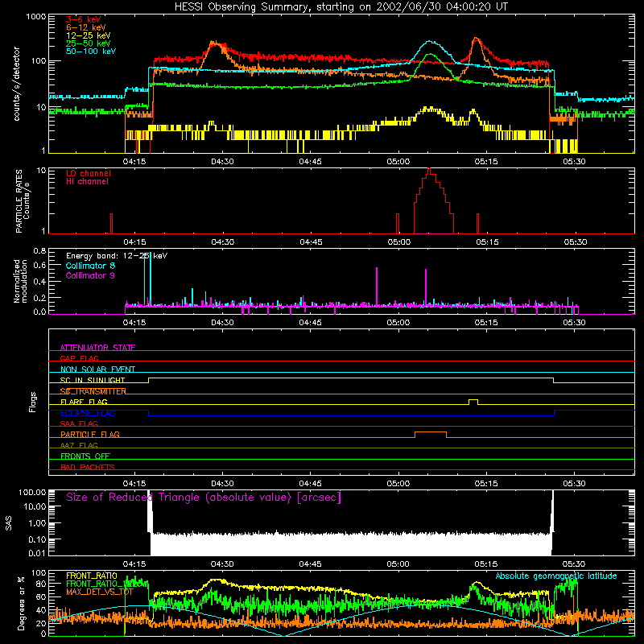644x644 pixels.
Task: Click the 100.00 tick label on SAS axis
Action: tap(32, 492)
